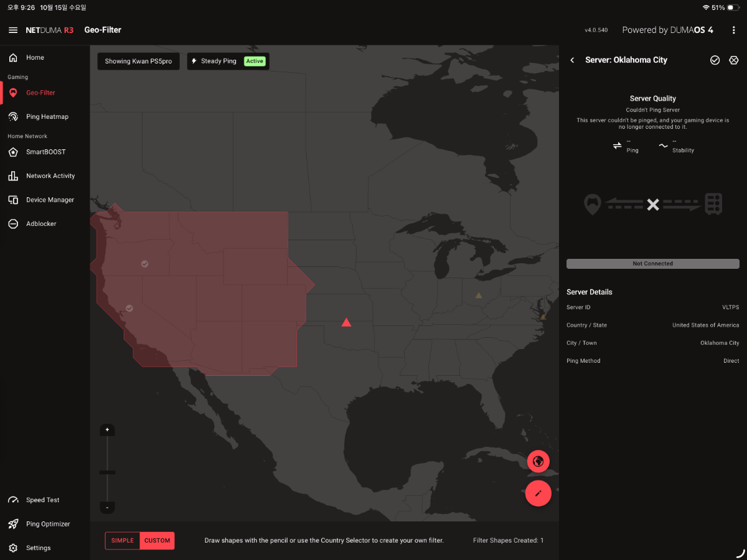Click the block server icon
The width and height of the screenshot is (747, 560).
point(733,60)
